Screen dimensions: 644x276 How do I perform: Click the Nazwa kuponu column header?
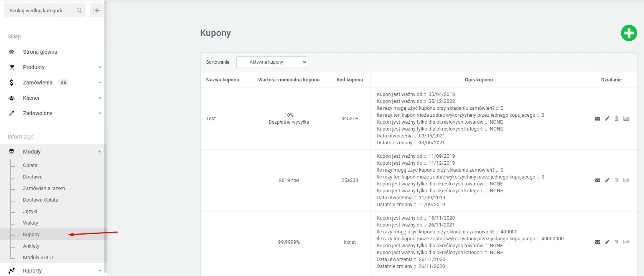222,80
